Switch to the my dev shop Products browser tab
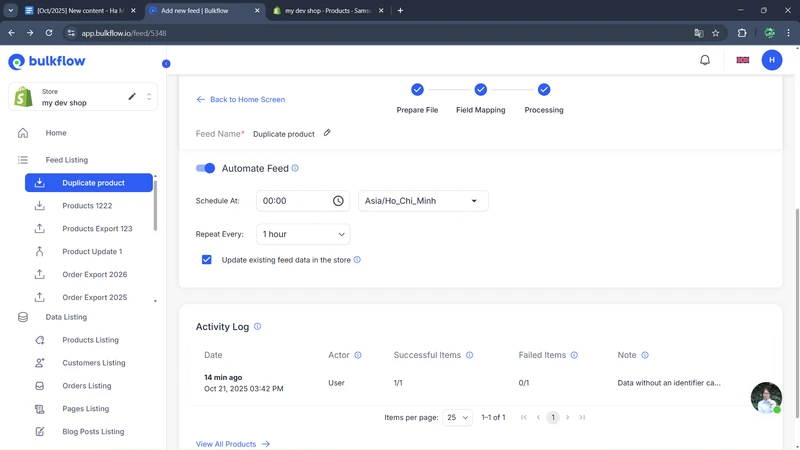Image resolution: width=800 pixels, height=450 pixels. [329, 11]
